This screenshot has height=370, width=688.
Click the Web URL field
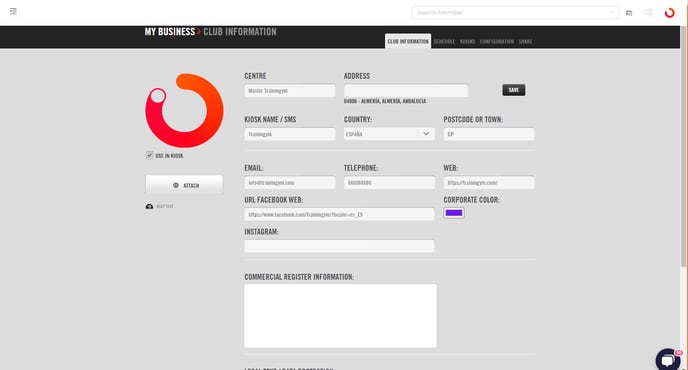[489, 183]
